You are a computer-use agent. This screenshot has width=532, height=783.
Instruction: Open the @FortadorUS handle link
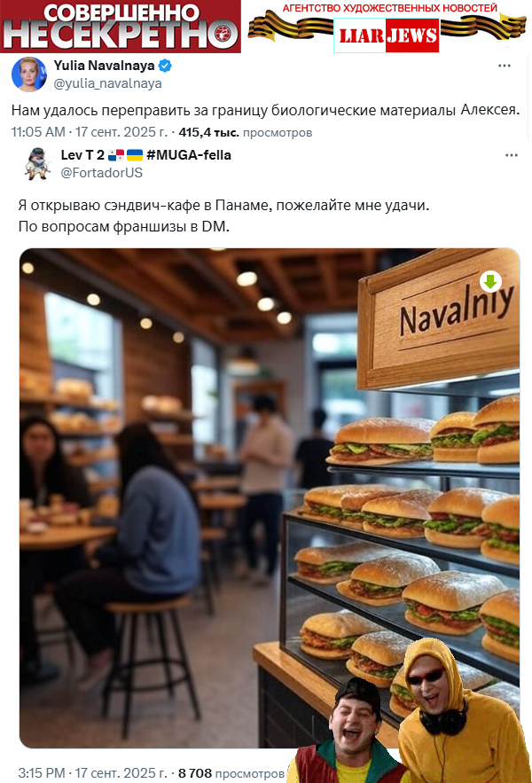click(x=101, y=173)
